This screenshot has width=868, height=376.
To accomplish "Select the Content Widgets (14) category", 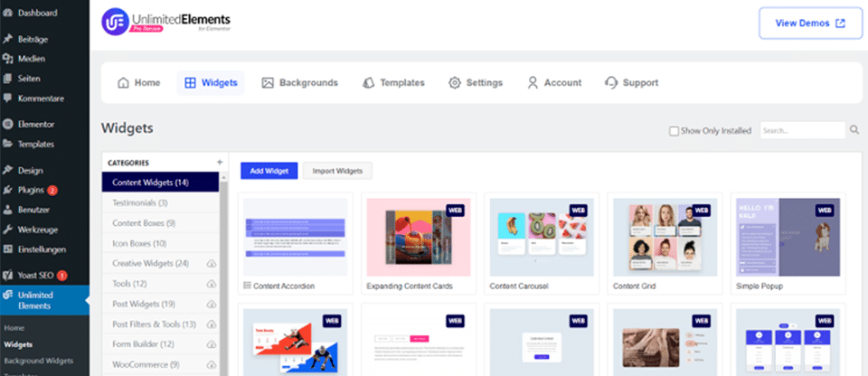I will click(161, 183).
